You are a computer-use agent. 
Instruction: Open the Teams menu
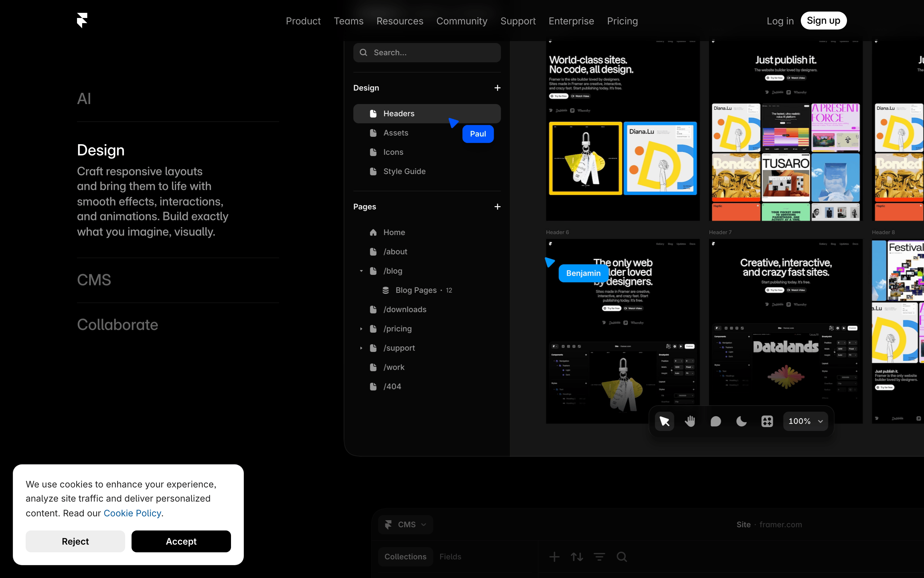[348, 21]
